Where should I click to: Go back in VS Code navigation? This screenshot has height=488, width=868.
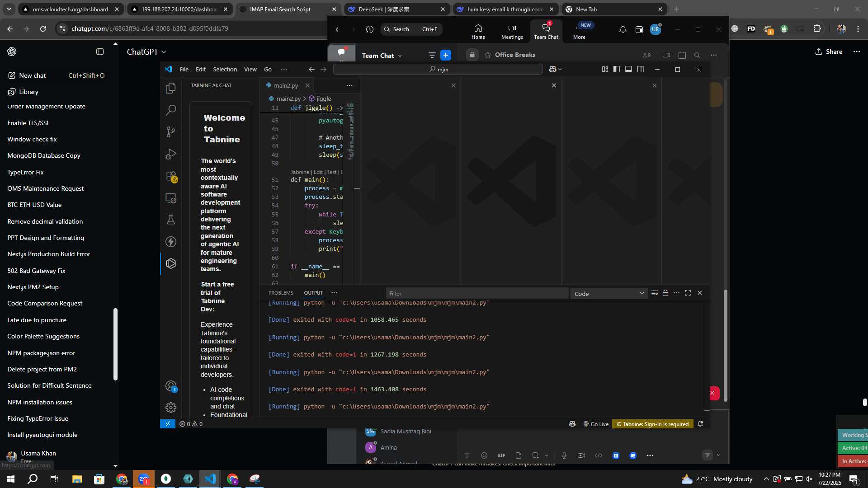(311, 69)
